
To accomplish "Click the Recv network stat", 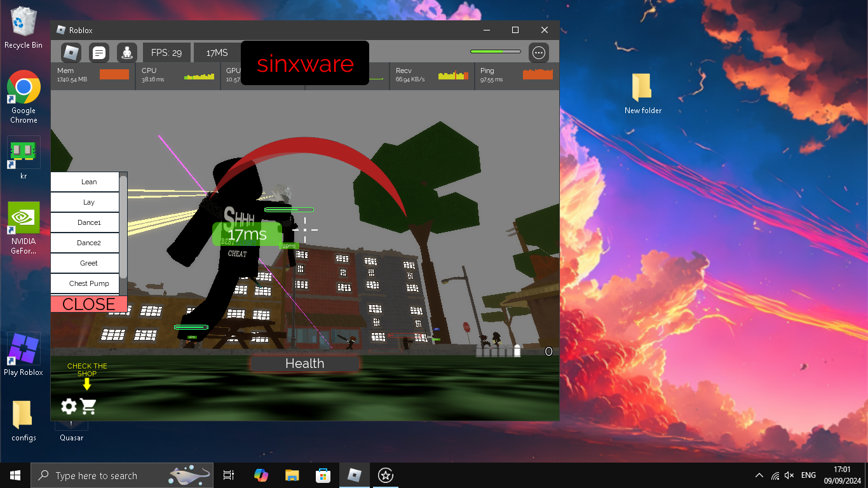I will coord(432,75).
